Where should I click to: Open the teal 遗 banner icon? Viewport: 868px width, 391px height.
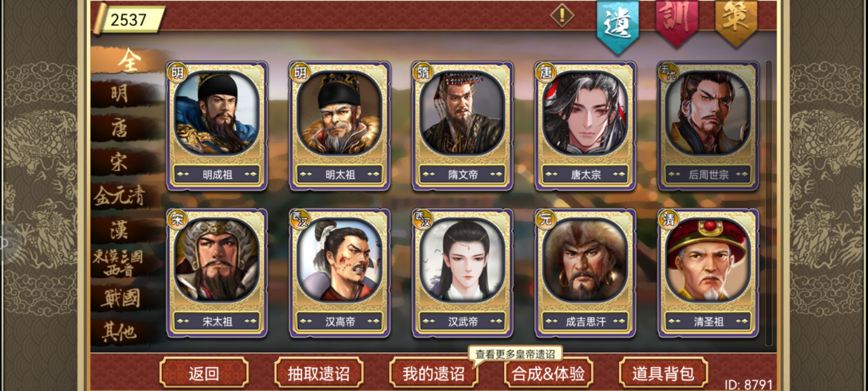click(x=618, y=25)
